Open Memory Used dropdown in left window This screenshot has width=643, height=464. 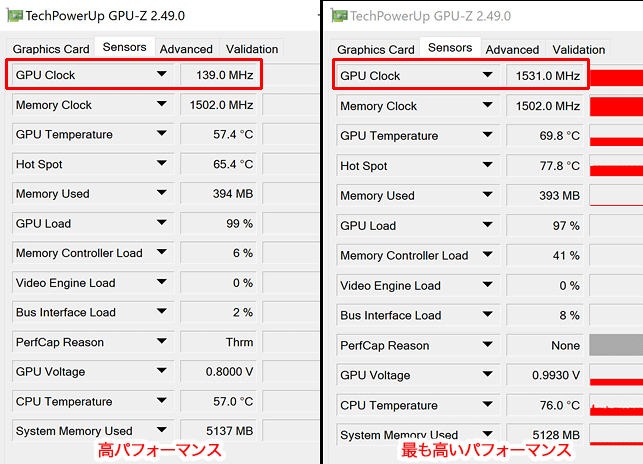[162, 193]
